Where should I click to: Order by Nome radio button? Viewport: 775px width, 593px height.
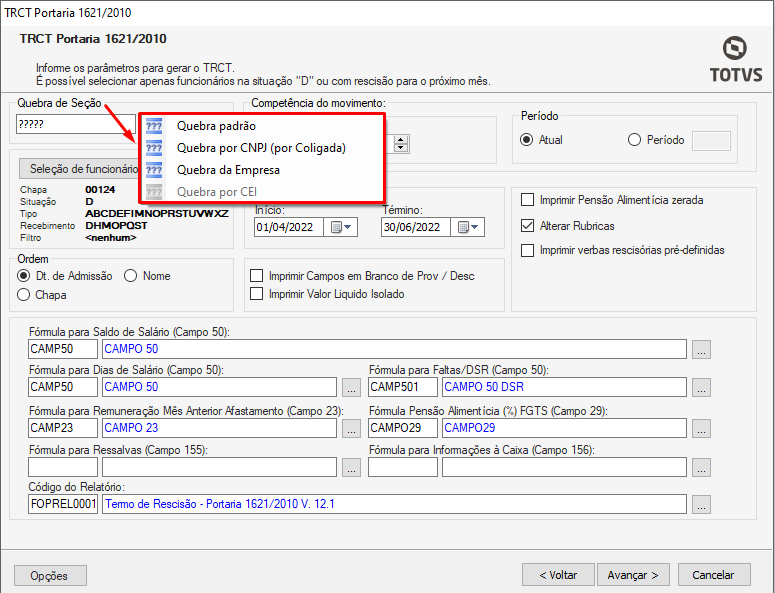130,276
